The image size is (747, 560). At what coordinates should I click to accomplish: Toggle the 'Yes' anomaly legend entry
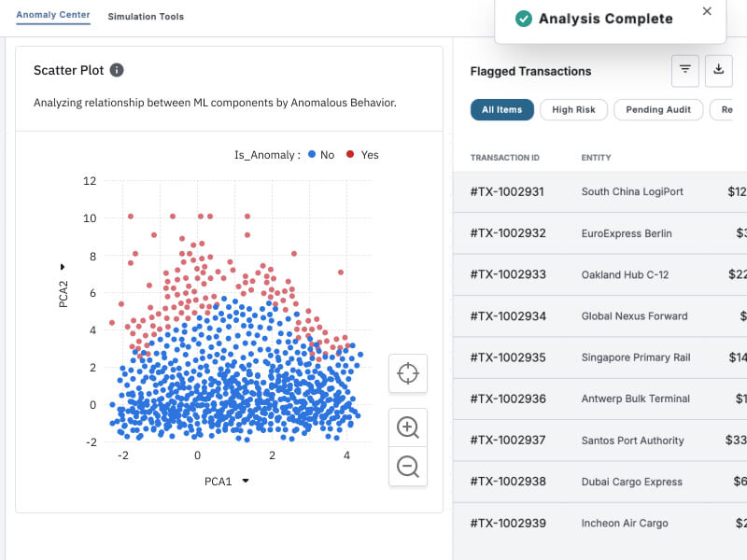[362, 155]
